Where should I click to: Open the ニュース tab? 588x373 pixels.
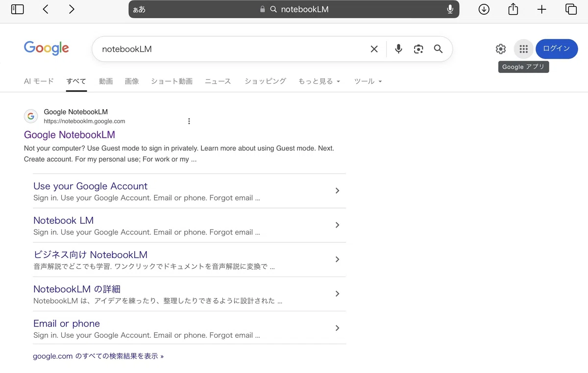(218, 81)
